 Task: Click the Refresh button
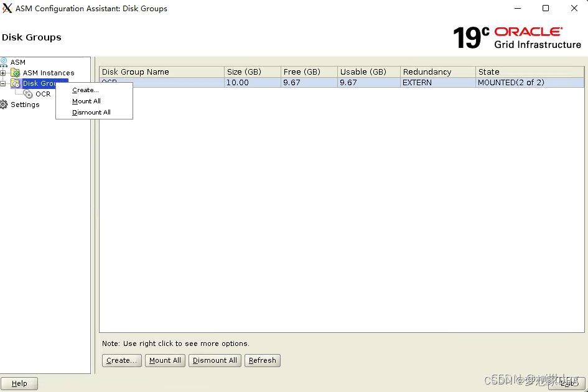click(x=263, y=360)
